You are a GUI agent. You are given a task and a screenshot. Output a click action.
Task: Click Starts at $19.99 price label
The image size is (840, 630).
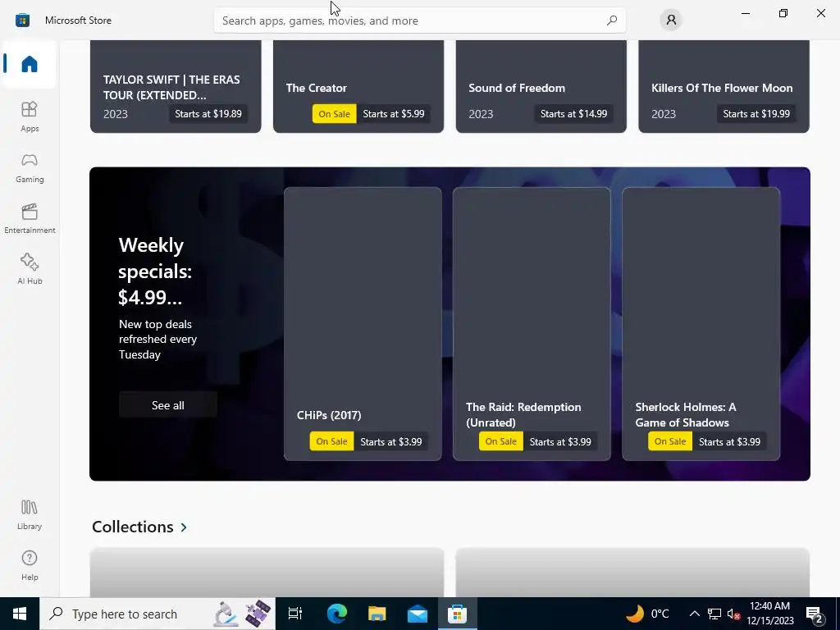coord(756,113)
